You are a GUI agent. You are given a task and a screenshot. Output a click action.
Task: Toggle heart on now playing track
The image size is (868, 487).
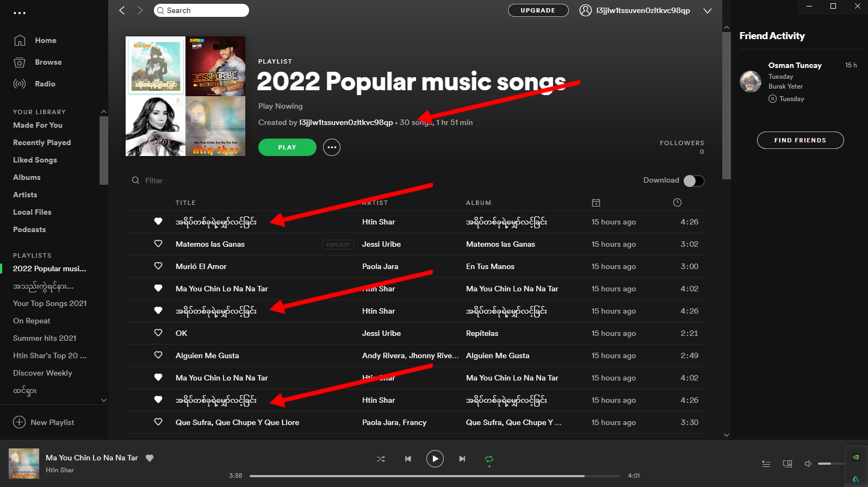pos(150,458)
